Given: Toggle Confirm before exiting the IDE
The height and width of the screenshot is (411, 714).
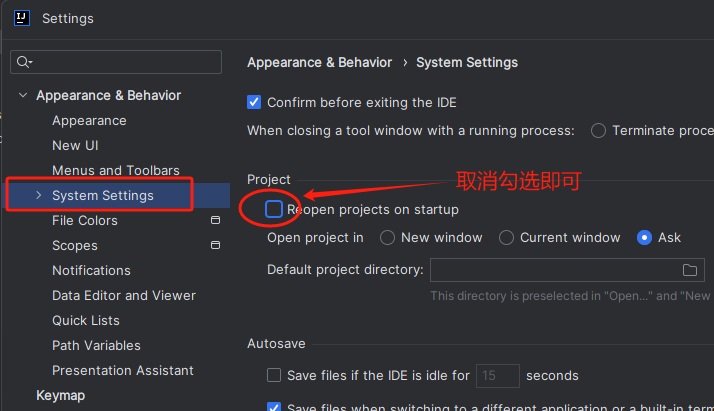Looking at the screenshot, I should [x=254, y=102].
